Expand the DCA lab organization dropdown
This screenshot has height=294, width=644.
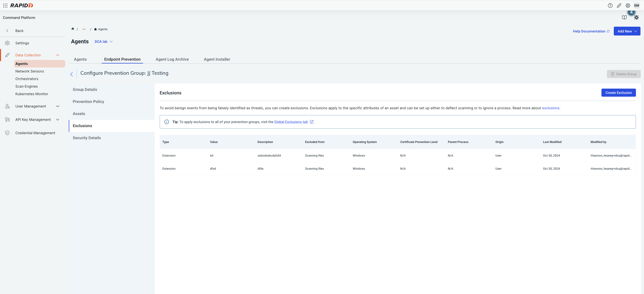pos(104,42)
